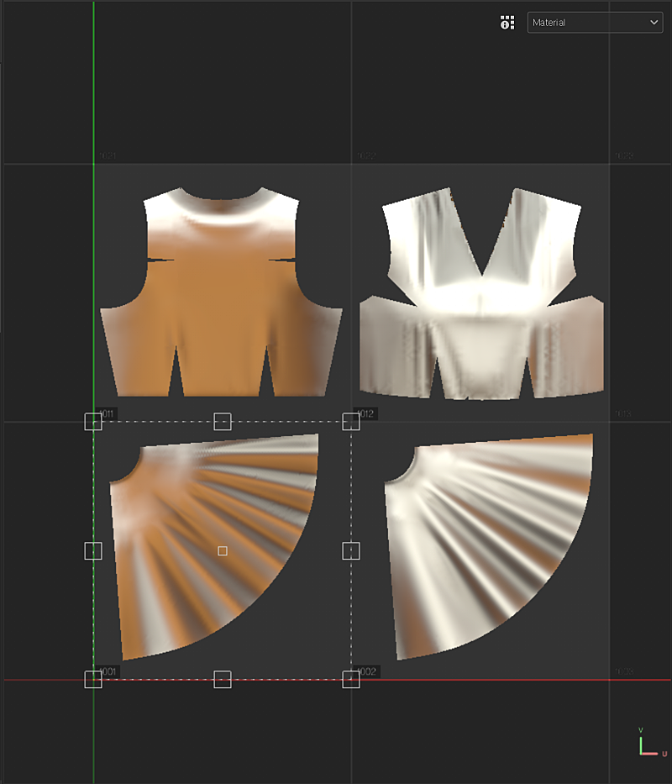Click the center pivot of the selection box

[223, 550]
